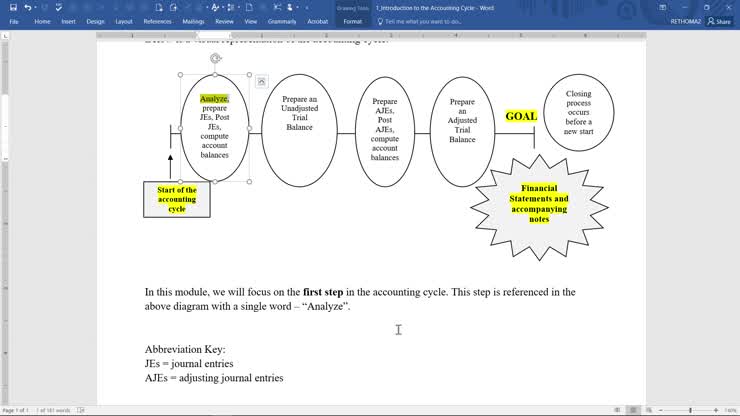The width and height of the screenshot is (740, 416).
Task: Click the Undo arrow icon
Action: coord(27,8)
